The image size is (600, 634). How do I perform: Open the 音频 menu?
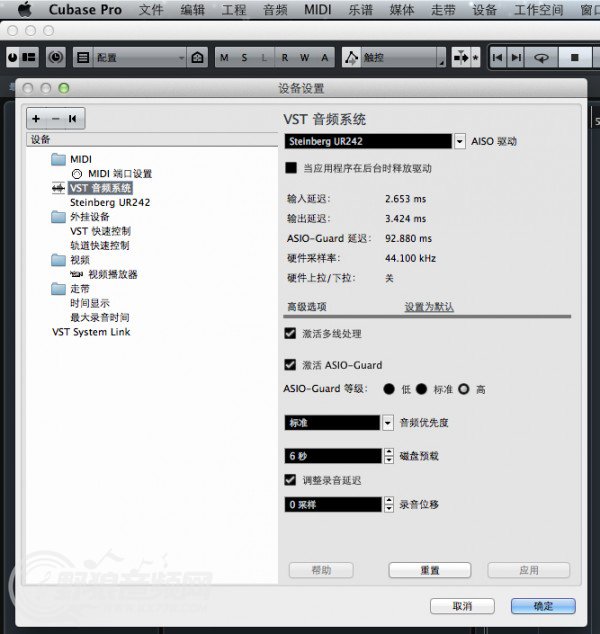(275, 9)
